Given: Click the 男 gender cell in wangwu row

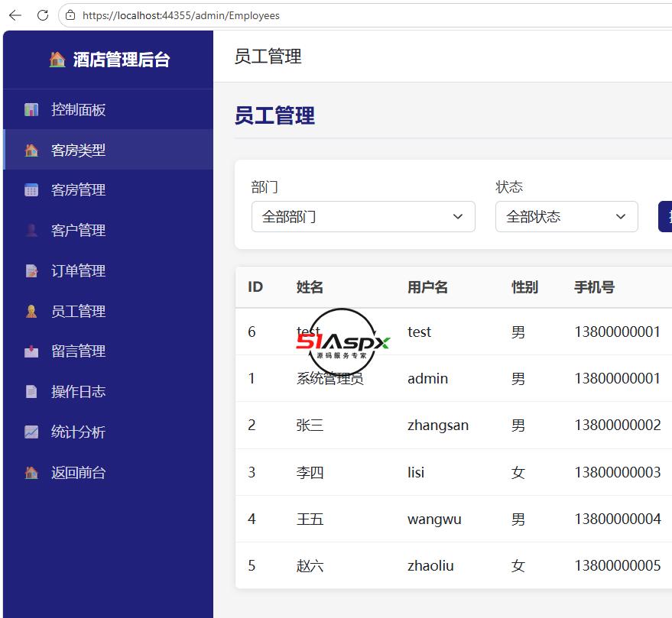Looking at the screenshot, I should point(518,519).
